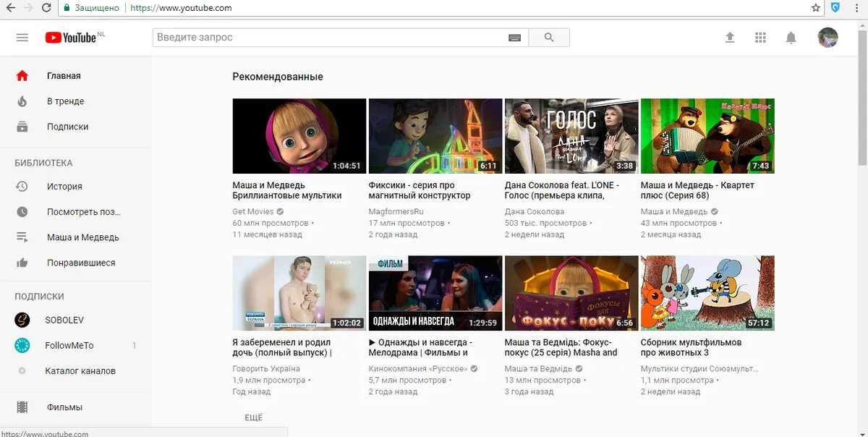Open the Однажды и навсегда film thumbnail
Image resolution: width=868 pixels, height=437 pixels.
coord(435,293)
